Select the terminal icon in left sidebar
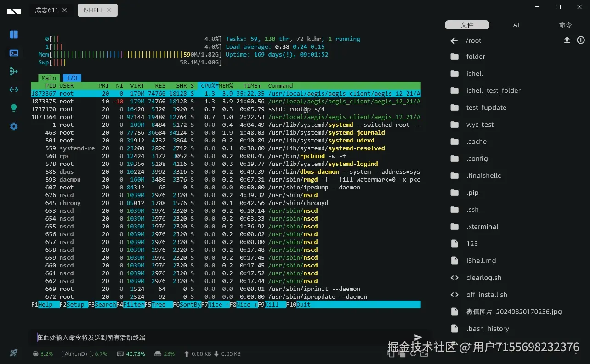 click(x=14, y=53)
